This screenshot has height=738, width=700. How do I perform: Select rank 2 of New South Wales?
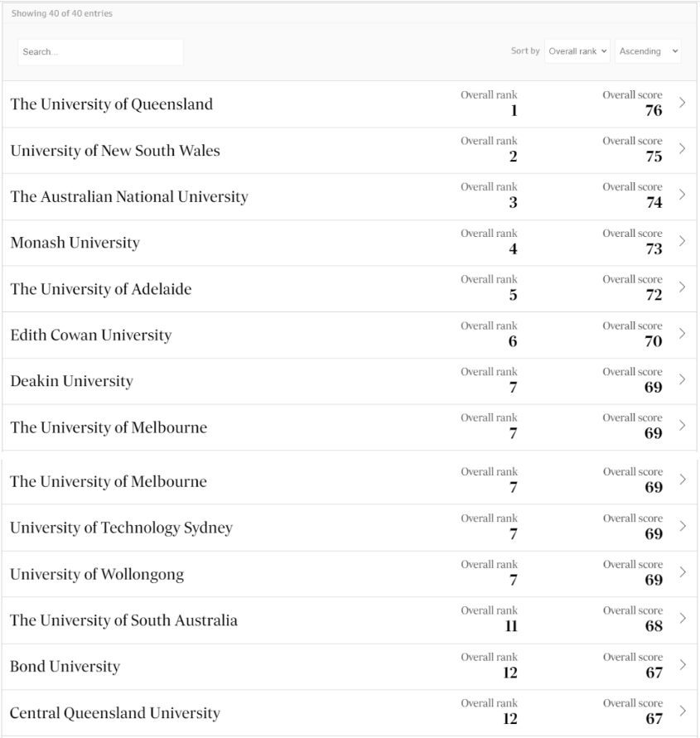point(513,157)
